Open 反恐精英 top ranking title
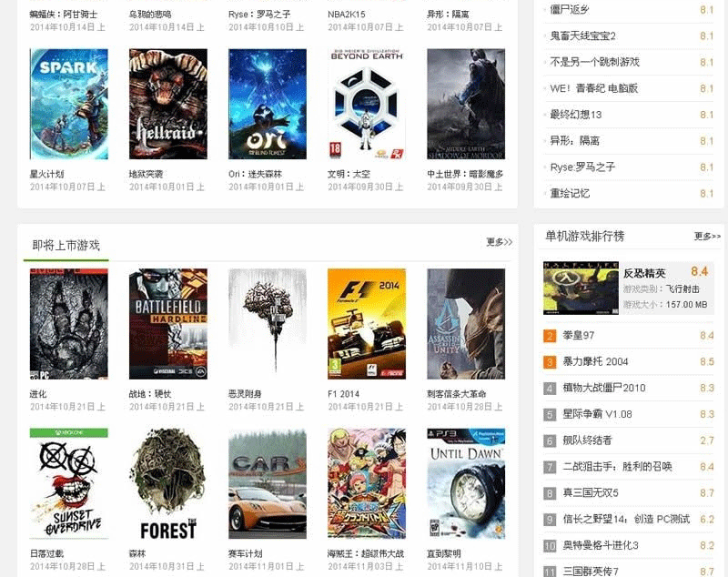Screen dimensions: 728x577 (x=644, y=273)
